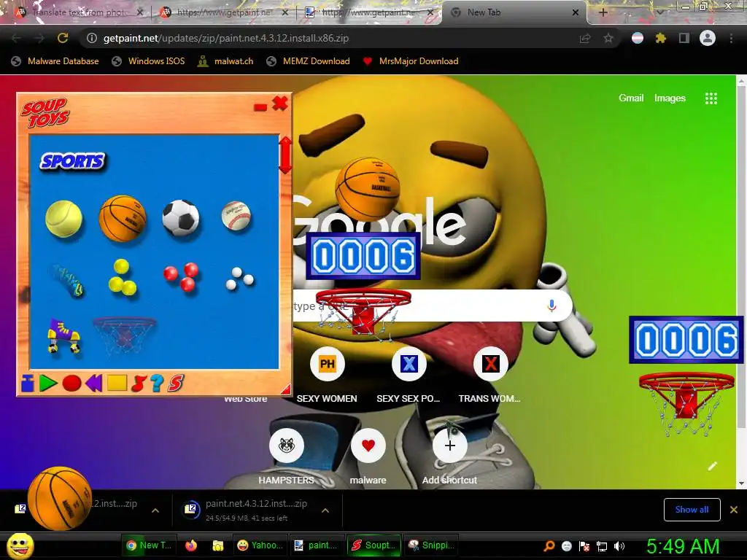Open Snippi... taskbar item
The height and width of the screenshot is (560, 747).
[x=431, y=545]
